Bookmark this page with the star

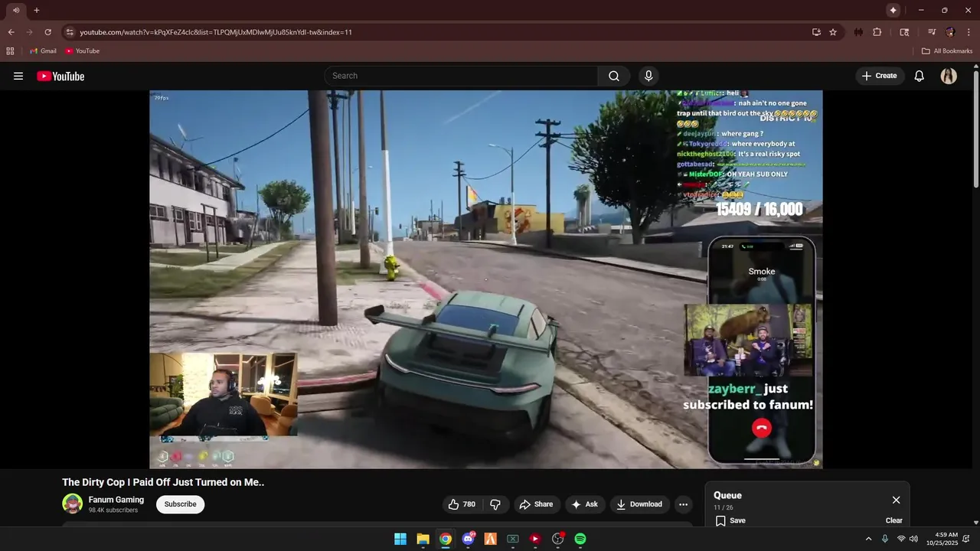click(x=833, y=32)
